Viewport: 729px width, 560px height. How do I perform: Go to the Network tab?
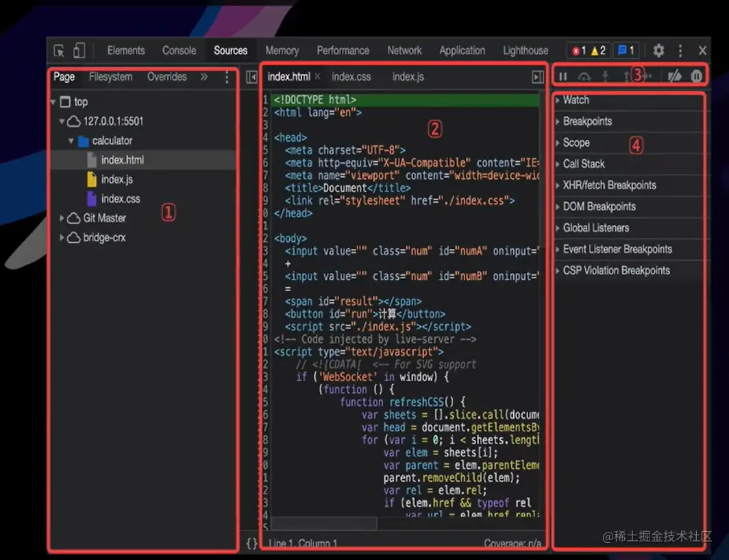tap(404, 51)
